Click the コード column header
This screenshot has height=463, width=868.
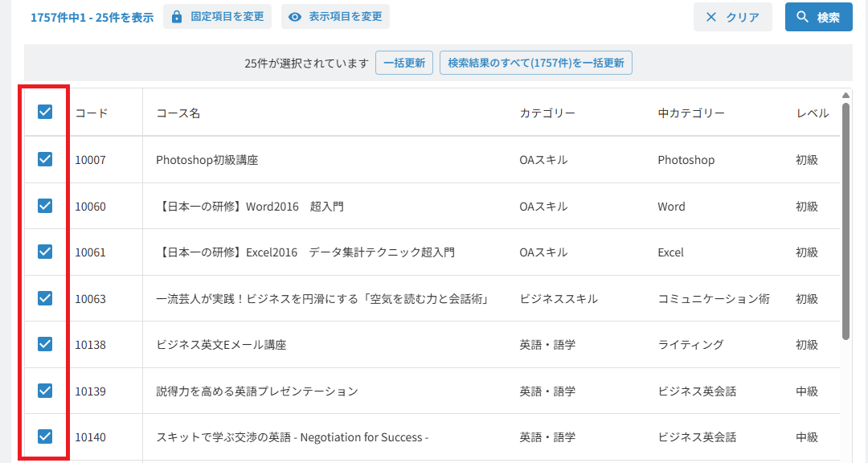pos(92,113)
